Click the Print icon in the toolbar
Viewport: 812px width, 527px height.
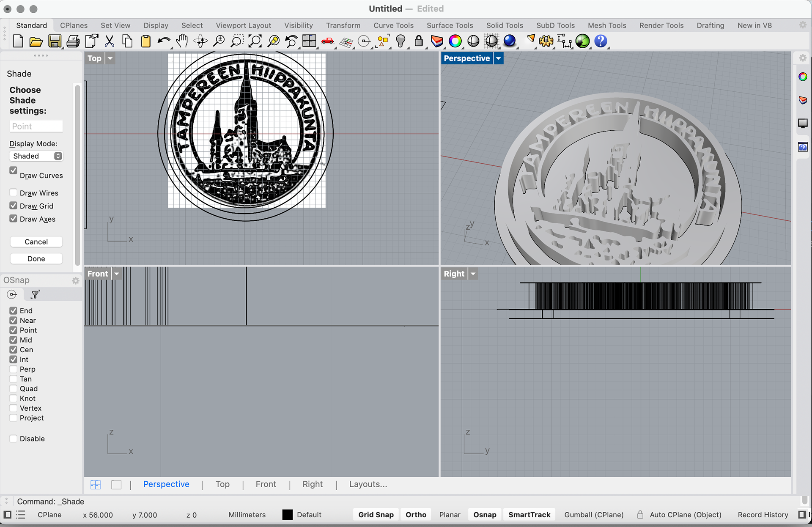pos(73,41)
